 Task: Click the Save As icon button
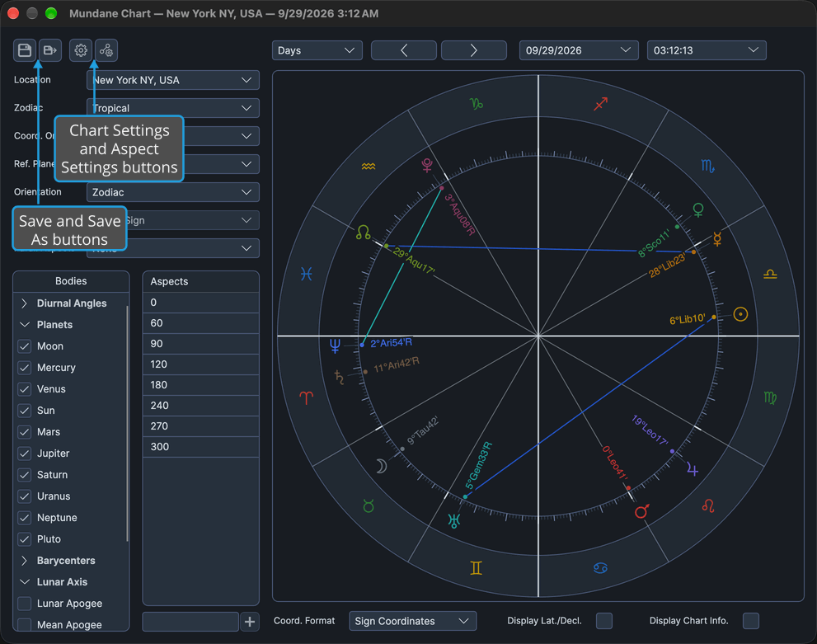click(50, 50)
